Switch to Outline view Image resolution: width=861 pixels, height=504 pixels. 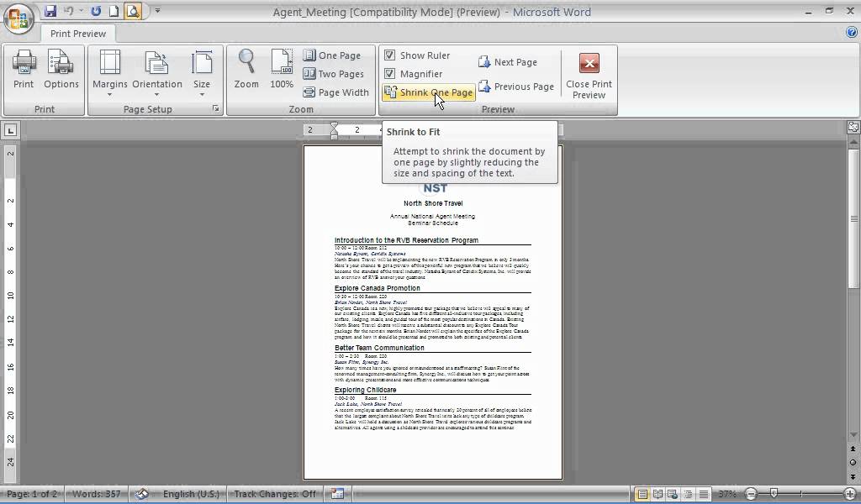coord(688,494)
